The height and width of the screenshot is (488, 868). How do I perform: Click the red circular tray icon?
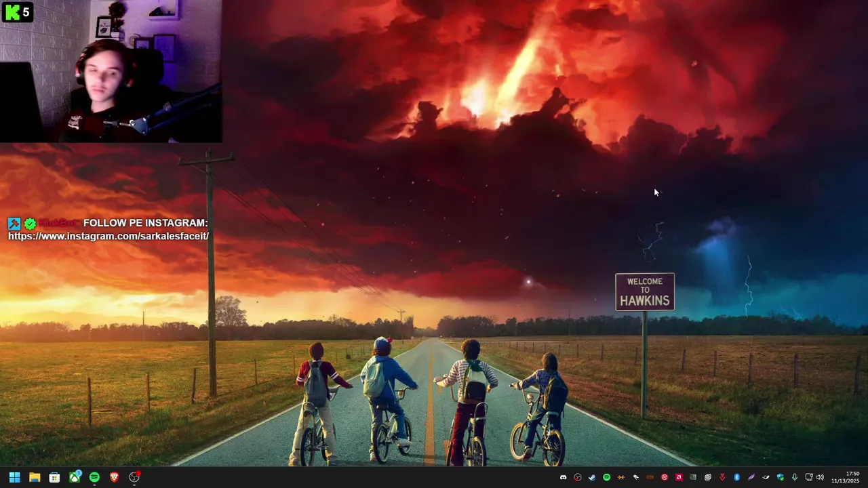pyautogui.click(x=665, y=477)
